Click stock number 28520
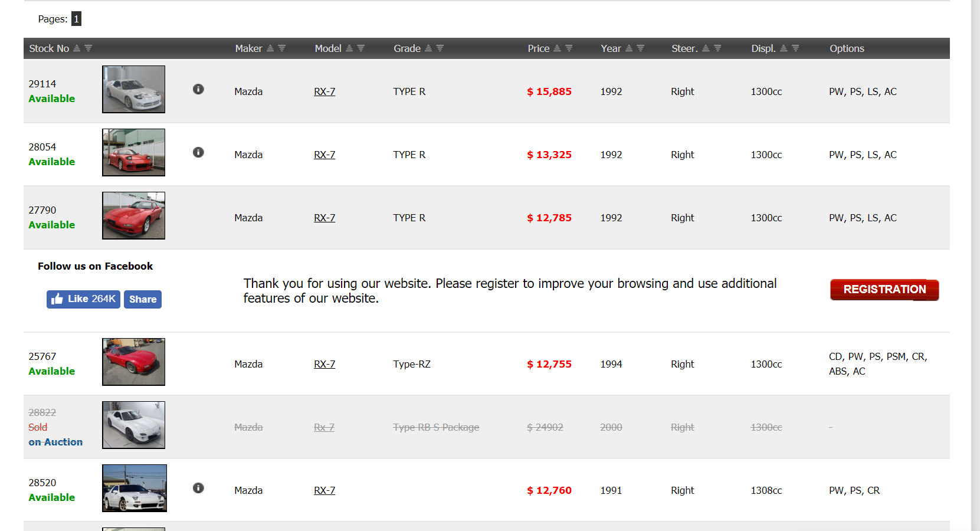 tap(42, 483)
